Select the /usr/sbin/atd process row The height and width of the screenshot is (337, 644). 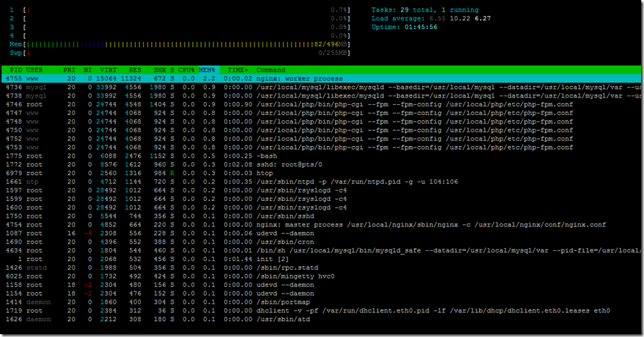coord(321,320)
